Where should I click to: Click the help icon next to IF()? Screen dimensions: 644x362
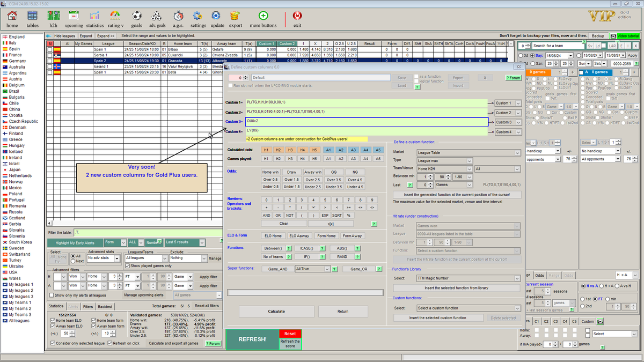[322, 256]
